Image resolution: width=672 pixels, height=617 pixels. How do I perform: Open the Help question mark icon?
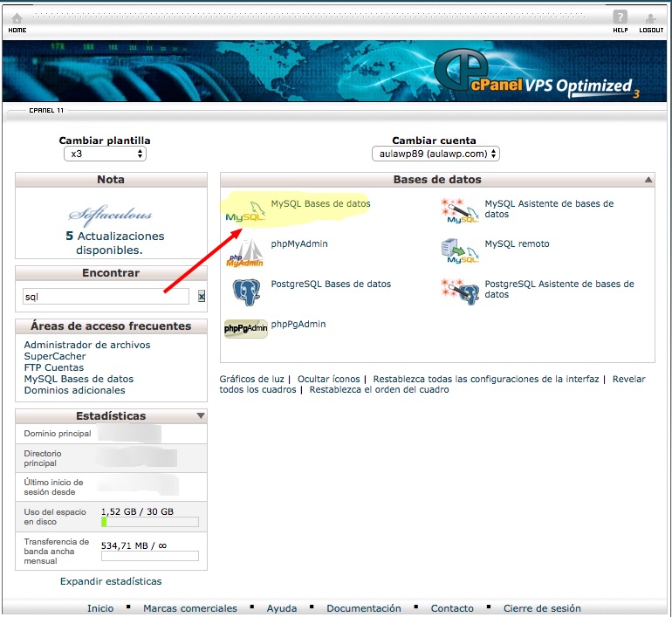pos(620,17)
